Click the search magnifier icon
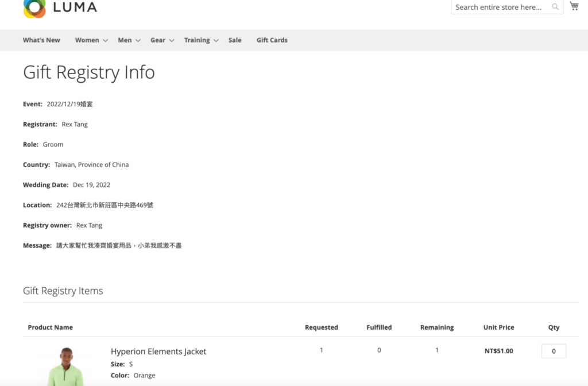The image size is (588, 386). coord(555,7)
